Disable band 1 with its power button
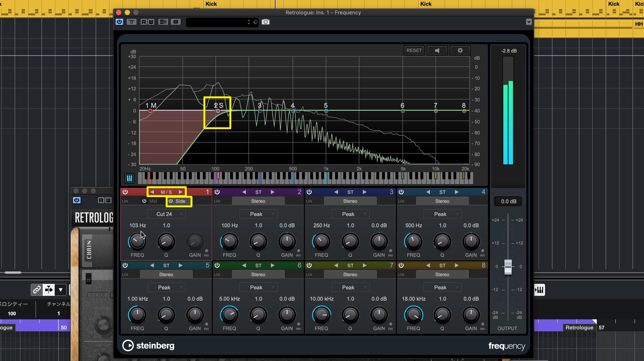 125,192
